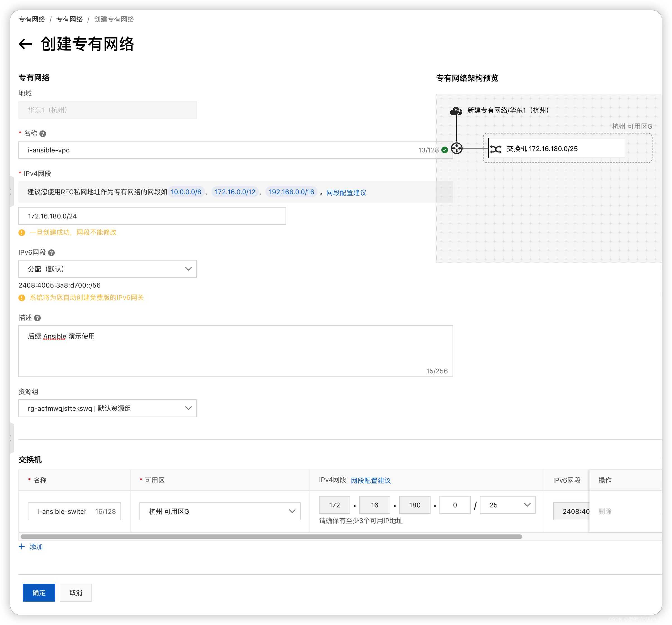Focus the fourth octet field showing 0
672x625 pixels.
(x=455, y=505)
